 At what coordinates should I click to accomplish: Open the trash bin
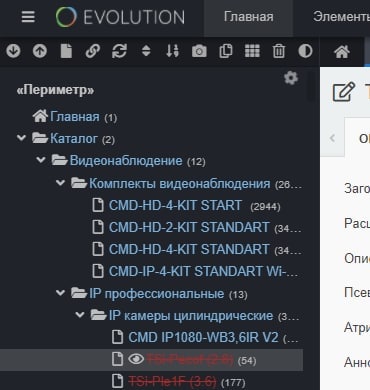pos(279,51)
